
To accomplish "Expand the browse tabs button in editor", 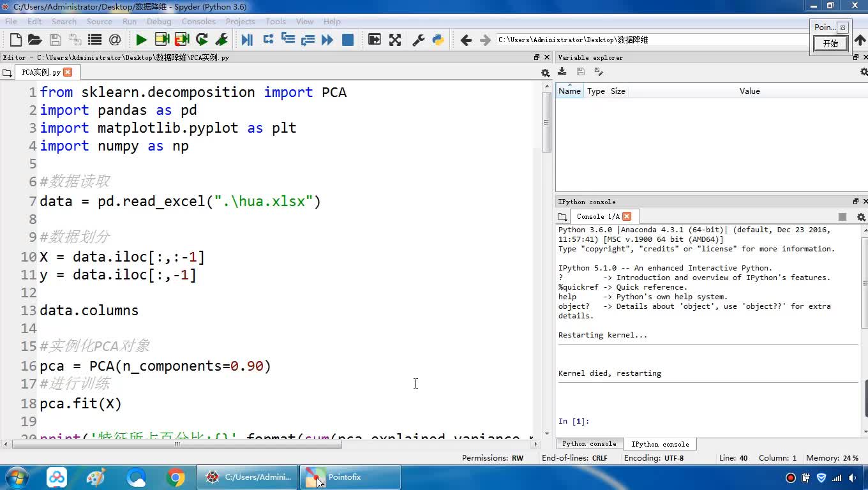I will [7, 73].
